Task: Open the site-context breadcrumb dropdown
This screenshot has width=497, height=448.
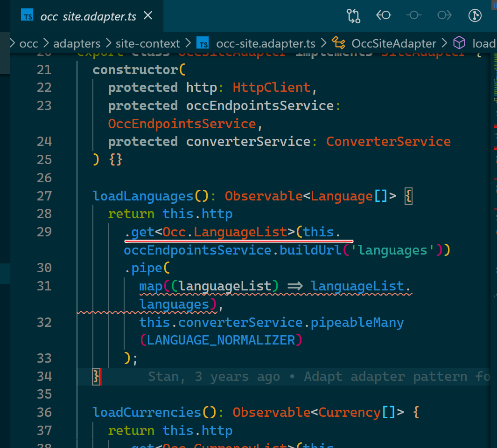Action: tap(147, 43)
